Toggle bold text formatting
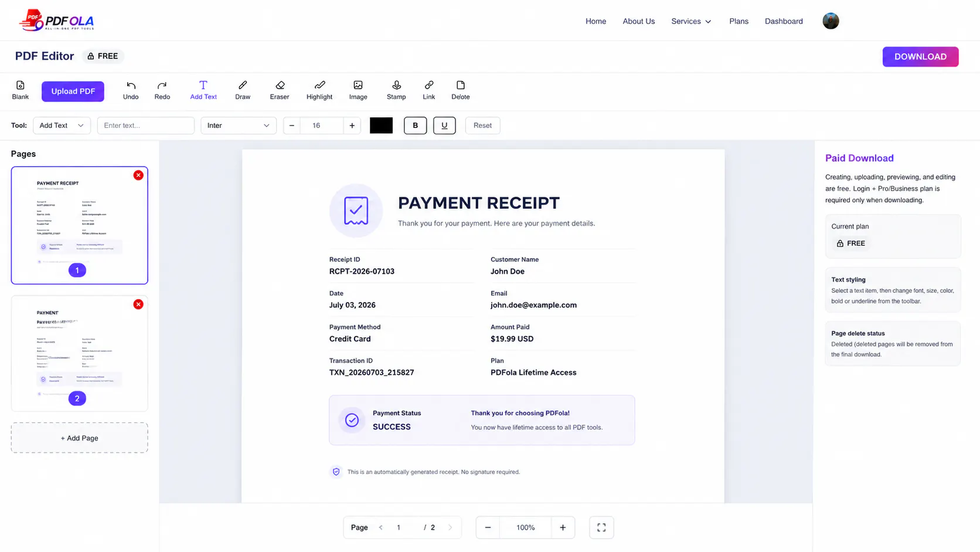Viewport: 980px width, 552px height. pyautogui.click(x=416, y=126)
